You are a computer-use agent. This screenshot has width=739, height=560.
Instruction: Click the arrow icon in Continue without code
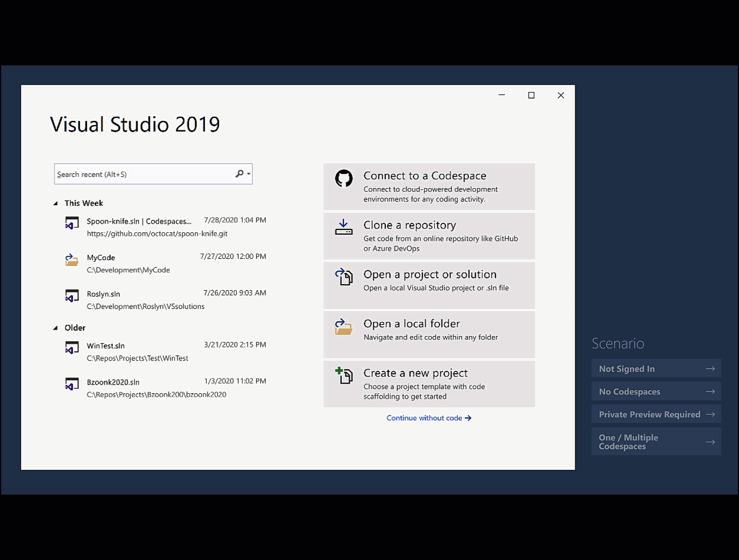468,418
